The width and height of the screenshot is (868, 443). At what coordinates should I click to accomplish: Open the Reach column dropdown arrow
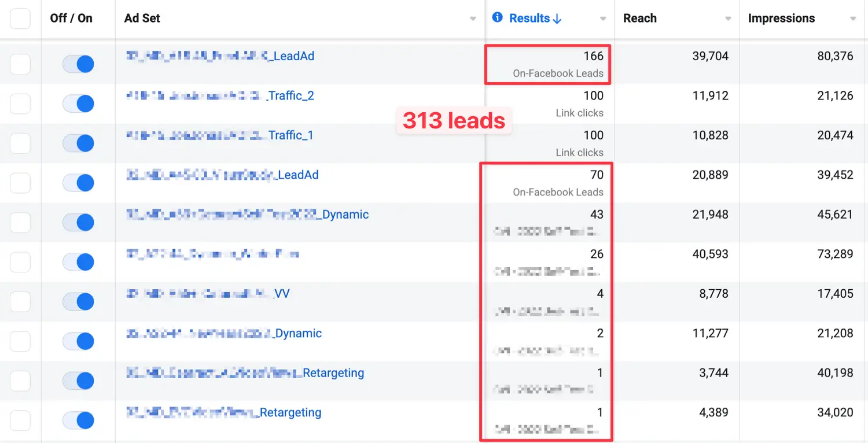point(728,19)
